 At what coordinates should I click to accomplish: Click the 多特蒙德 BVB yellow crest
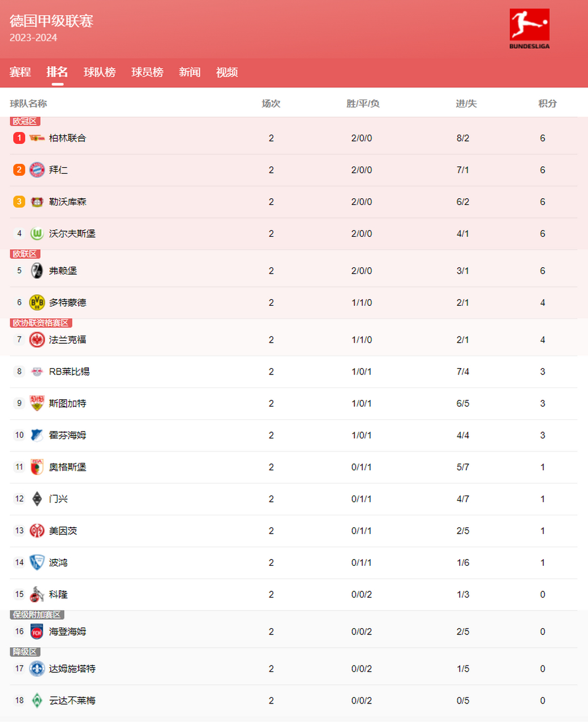[x=37, y=302]
